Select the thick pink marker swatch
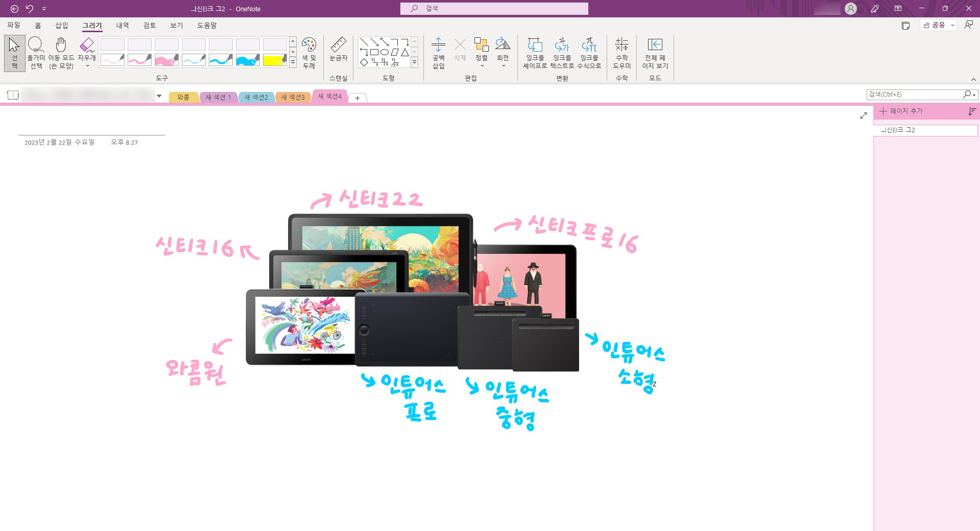The height and width of the screenshot is (531, 980). pyautogui.click(x=166, y=60)
